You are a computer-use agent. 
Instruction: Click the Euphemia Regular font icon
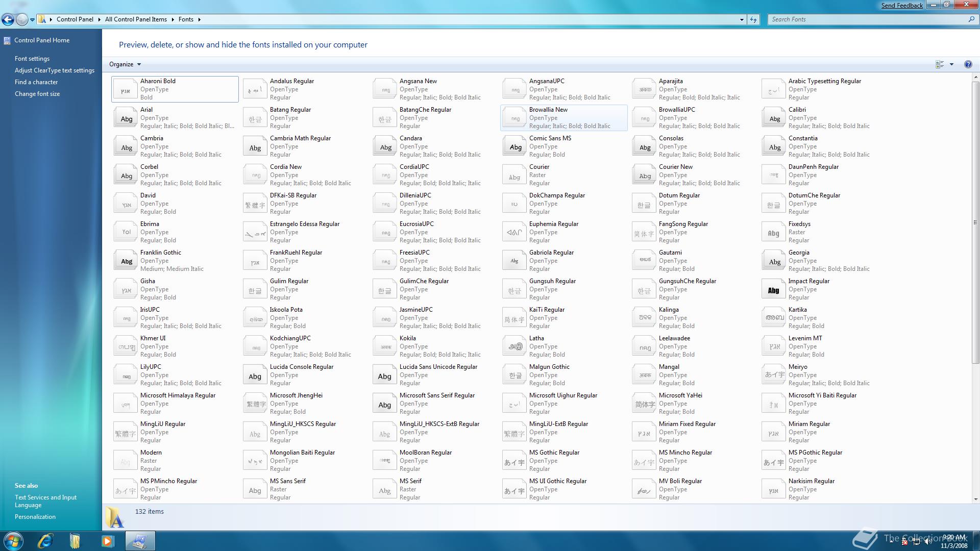coord(514,232)
